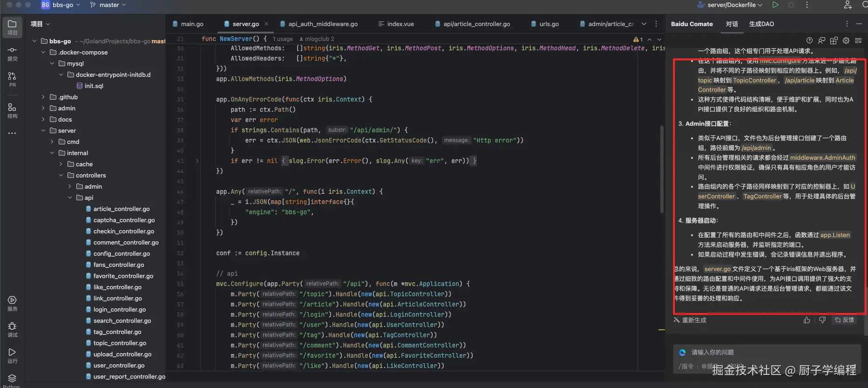Open article_controller.go in the api folder
Image resolution: width=868 pixels, height=388 pixels.
(x=117, y=209)
